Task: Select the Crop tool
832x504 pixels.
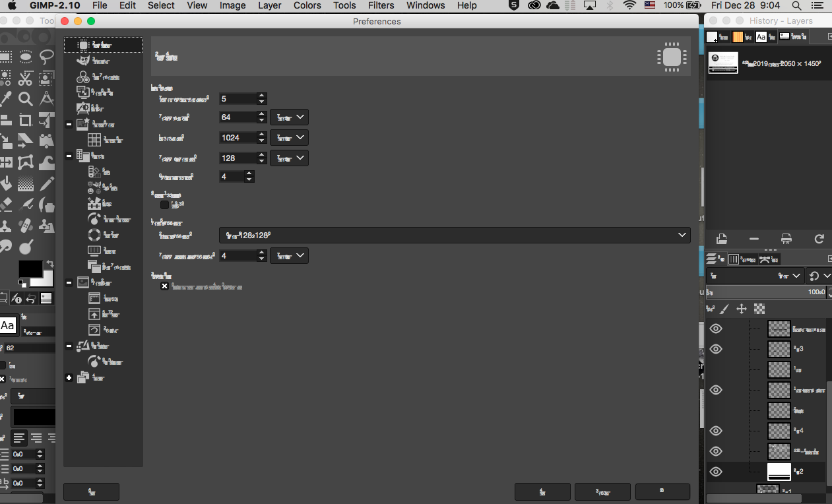Action: 25,120
